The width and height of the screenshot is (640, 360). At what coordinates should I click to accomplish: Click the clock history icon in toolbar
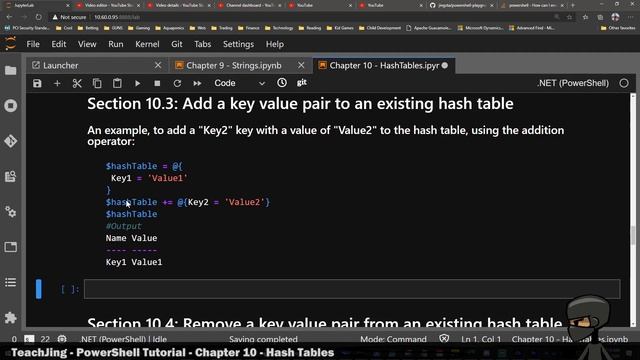[x=282, y=83]
